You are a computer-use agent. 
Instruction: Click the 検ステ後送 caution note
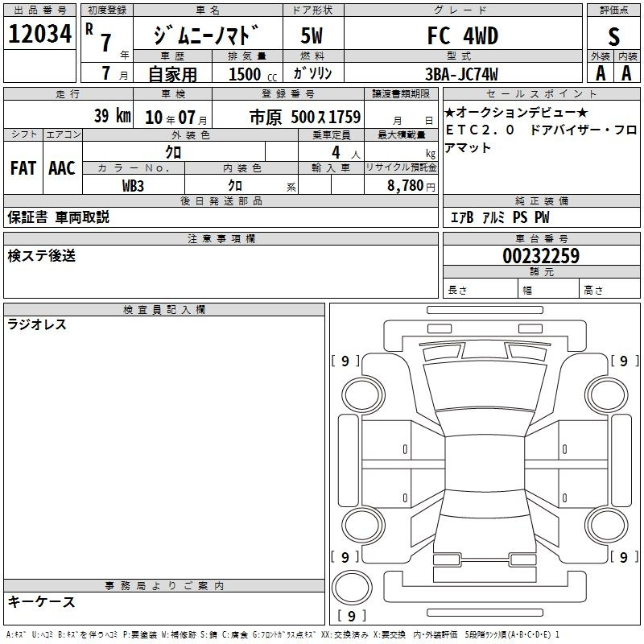42,256
